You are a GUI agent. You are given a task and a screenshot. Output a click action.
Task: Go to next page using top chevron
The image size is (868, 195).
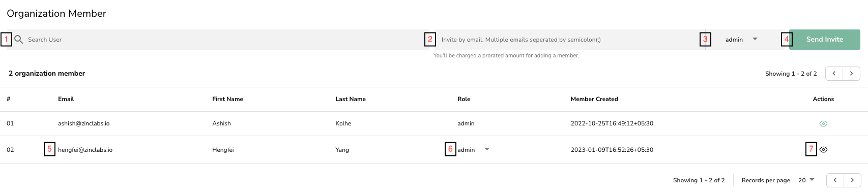(851, 74)
